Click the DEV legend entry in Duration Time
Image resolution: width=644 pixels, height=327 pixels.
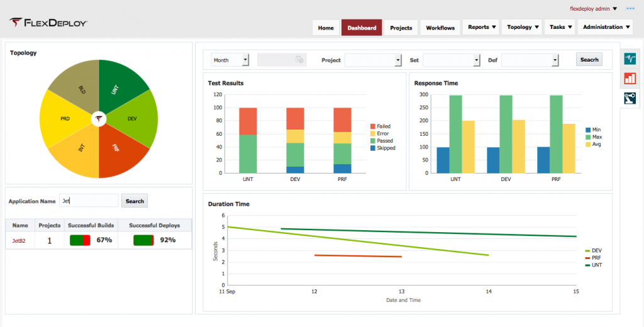tap(594, 250)
